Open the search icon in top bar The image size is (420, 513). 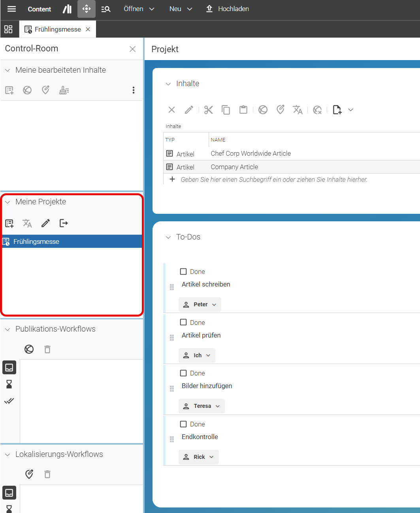[x=105, y=9]
